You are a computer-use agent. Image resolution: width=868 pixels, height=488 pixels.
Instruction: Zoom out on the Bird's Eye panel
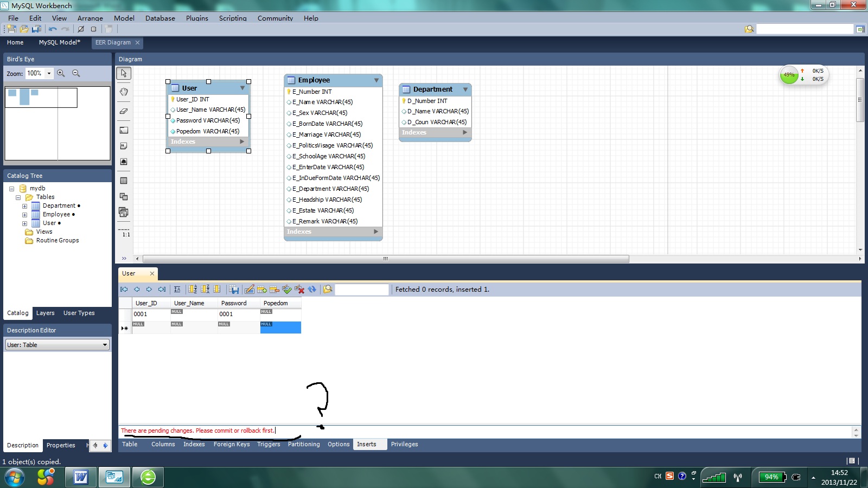pyautogui.click(x=76, y=73)
